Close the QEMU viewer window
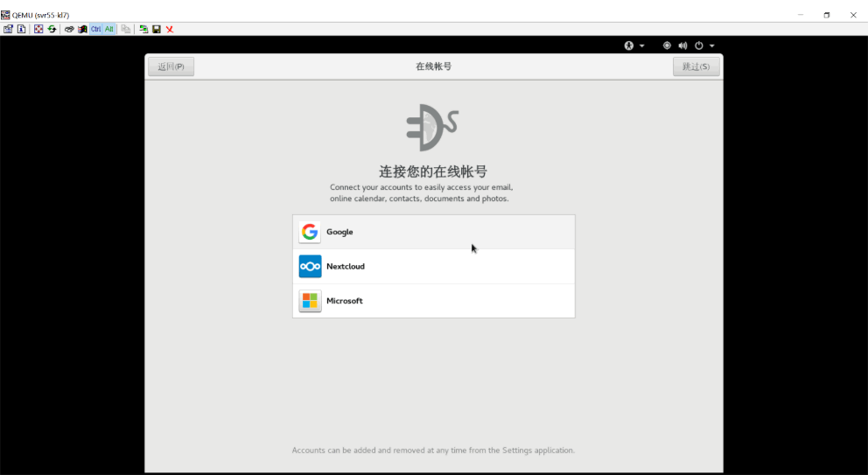868x475 pixels. click(853, 15)
